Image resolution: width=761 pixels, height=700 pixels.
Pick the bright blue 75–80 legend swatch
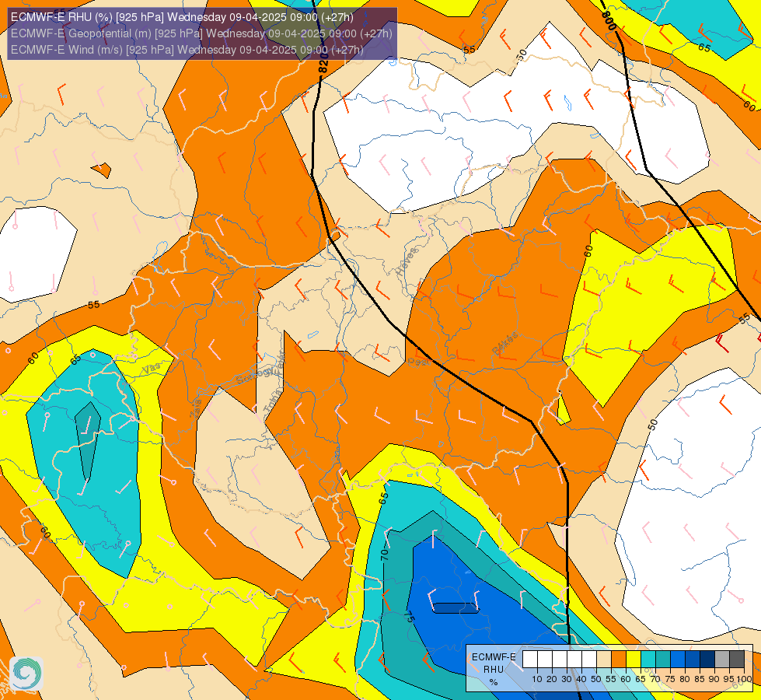click(x=678, y=660)
